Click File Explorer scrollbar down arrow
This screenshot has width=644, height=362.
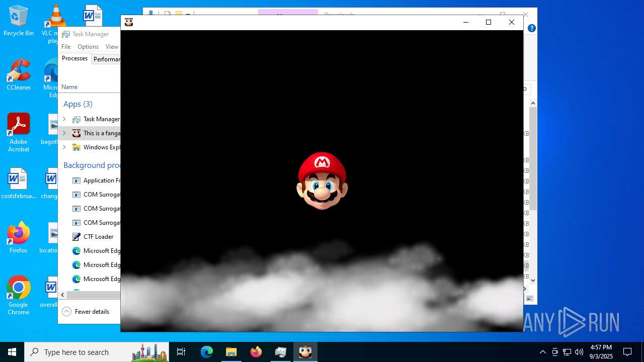click(x=533, y=281)
